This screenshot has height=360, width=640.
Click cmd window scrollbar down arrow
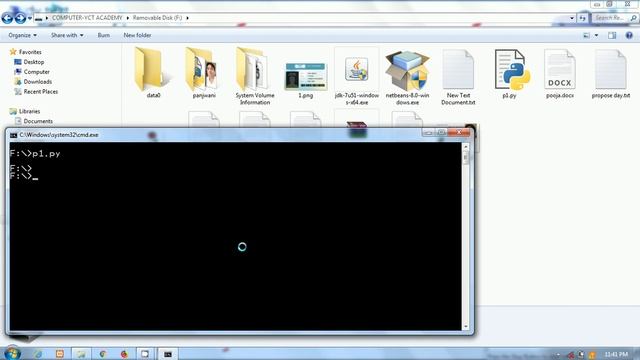tap(466, 326)
